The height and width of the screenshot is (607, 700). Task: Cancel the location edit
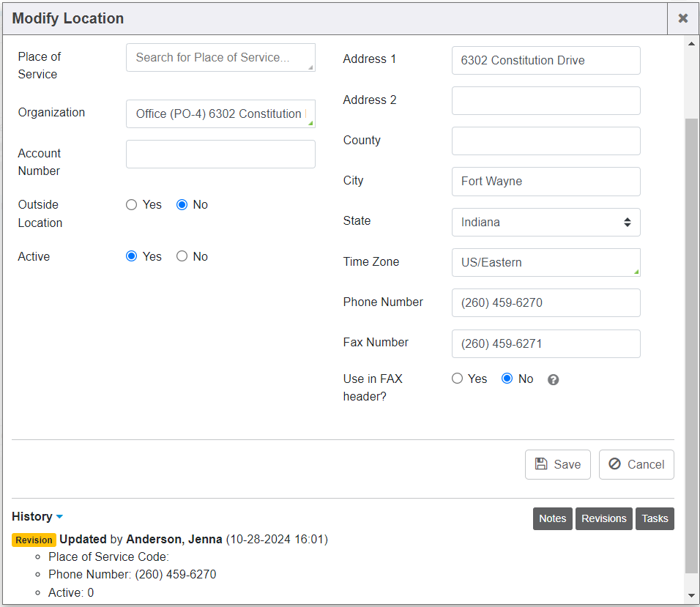636,464
